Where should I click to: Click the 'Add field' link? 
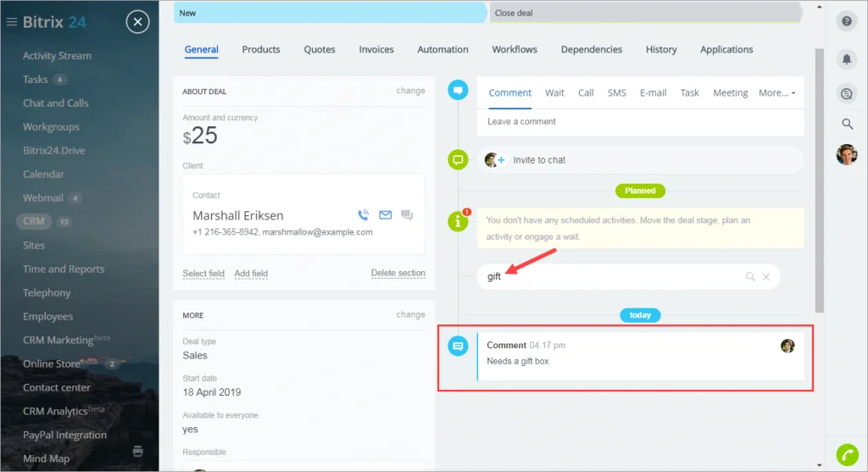pyautogui.click(x=251, y=274)
